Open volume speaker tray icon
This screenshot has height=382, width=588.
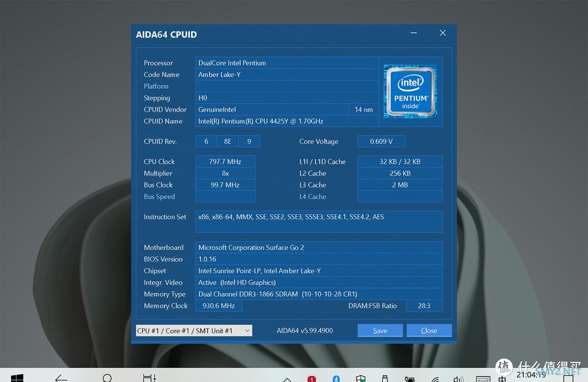(x=458, y=379)
